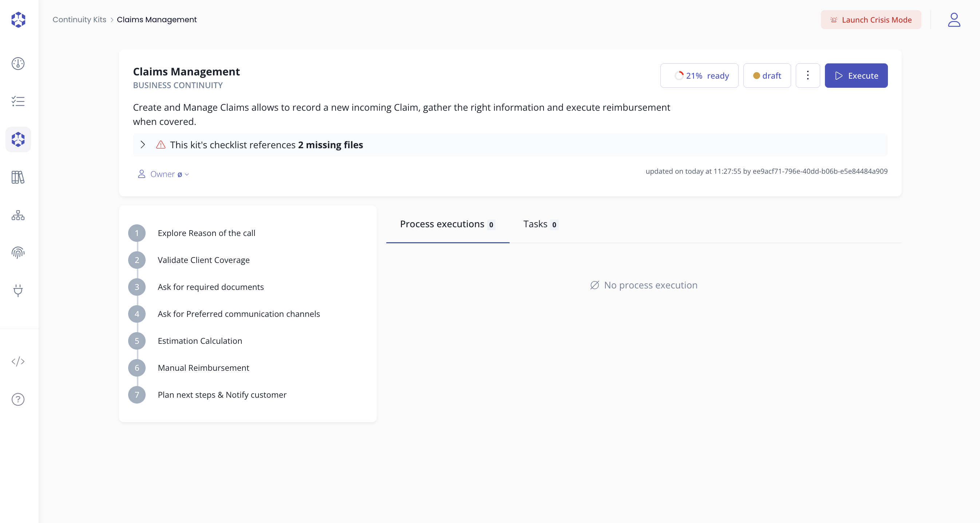
Task: Open the library books sidebar icon
Action: coord(18,177)
